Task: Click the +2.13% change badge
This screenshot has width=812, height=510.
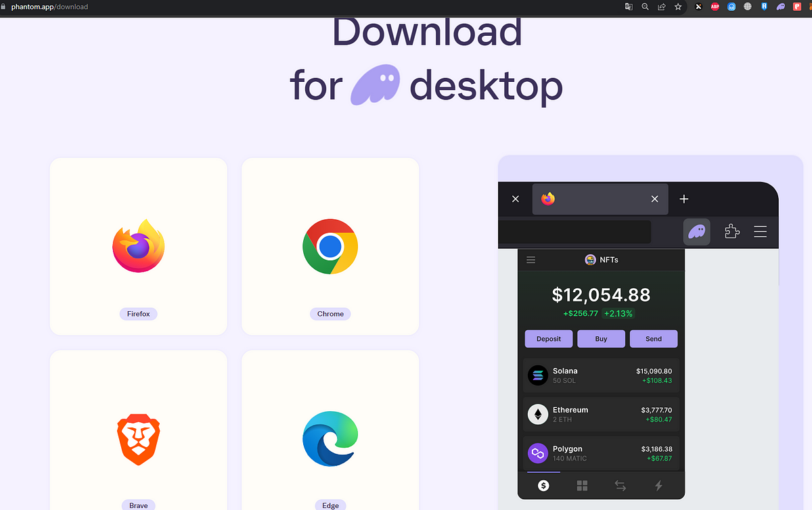Action: point(618,314)
